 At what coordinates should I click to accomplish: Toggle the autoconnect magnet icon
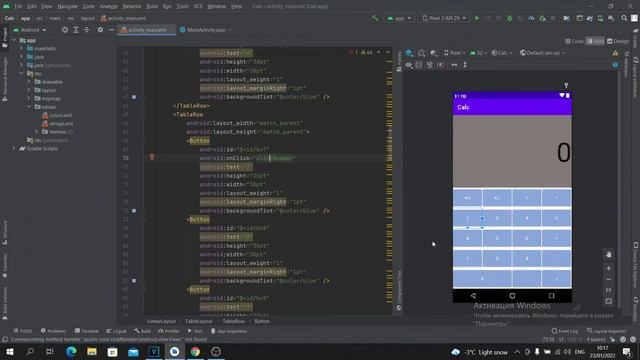(x=430, y=65)
